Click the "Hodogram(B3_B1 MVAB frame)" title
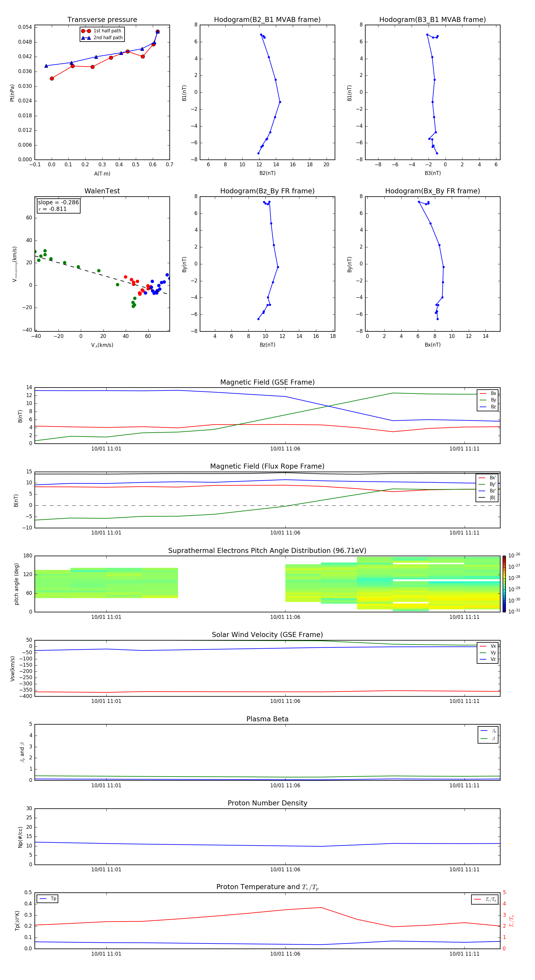This screenshot has height=980, width=535. click(x=432, y=20)
